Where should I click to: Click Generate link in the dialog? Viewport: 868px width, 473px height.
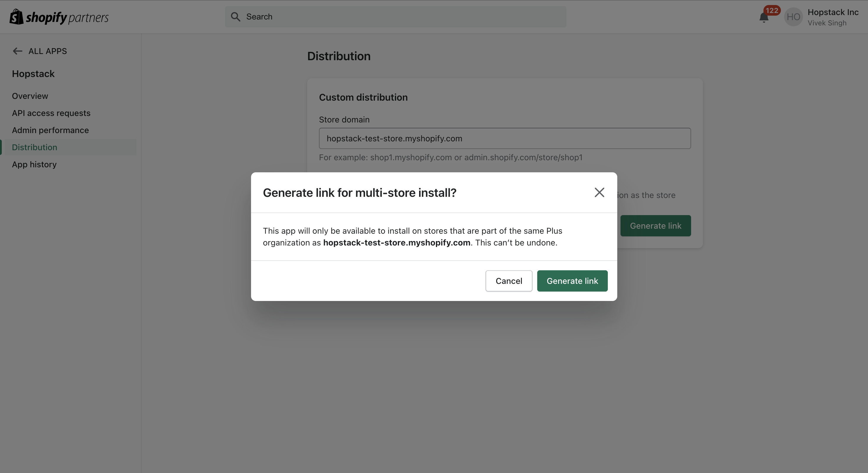tap(572, 281)
